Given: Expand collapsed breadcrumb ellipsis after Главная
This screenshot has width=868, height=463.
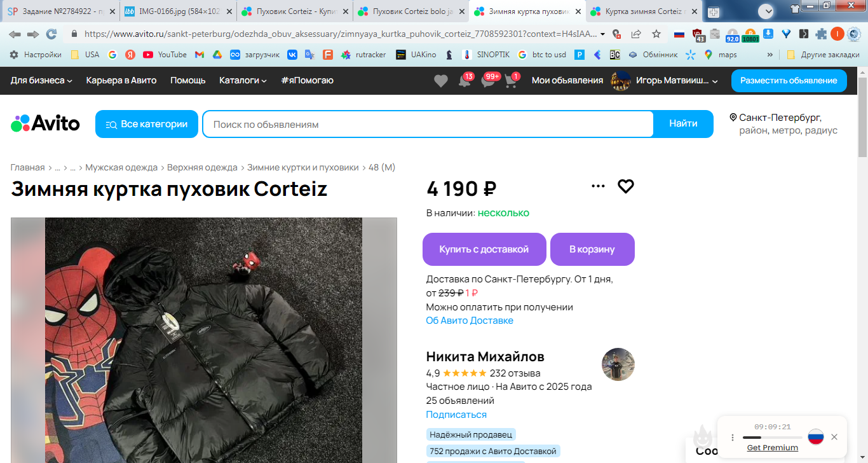Looking at the screenshot, I should click(x=57, y=167).
